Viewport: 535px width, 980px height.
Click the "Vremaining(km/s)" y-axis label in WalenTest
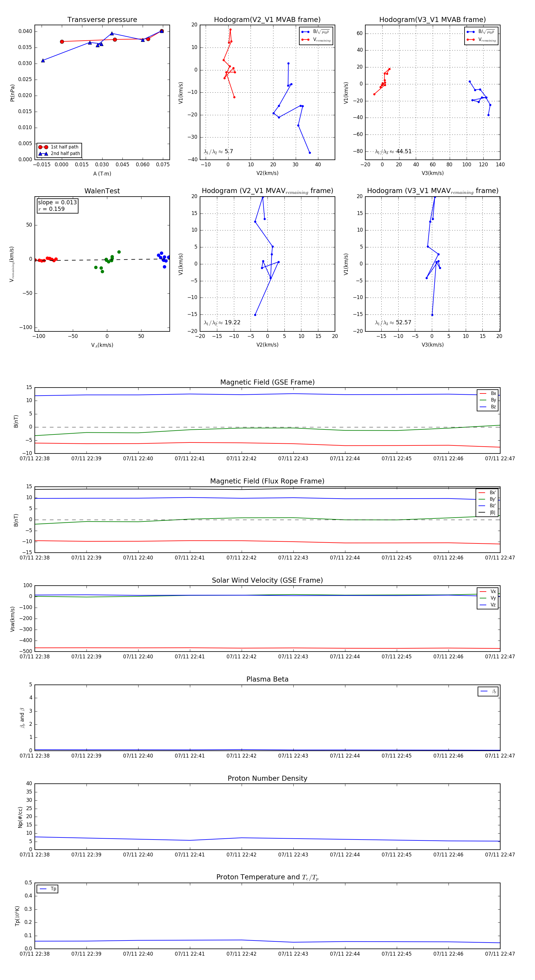(x=12, y=264)
